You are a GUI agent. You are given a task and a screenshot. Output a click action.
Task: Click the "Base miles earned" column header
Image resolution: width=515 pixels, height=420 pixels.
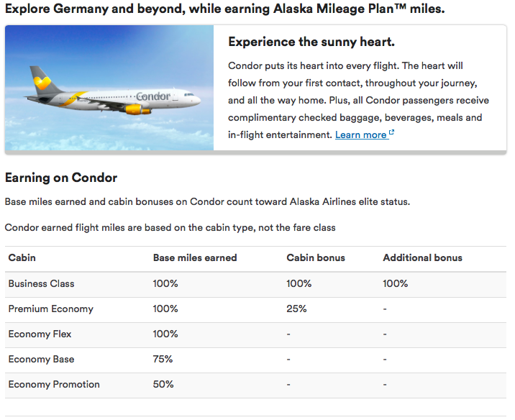click(195, 257)
